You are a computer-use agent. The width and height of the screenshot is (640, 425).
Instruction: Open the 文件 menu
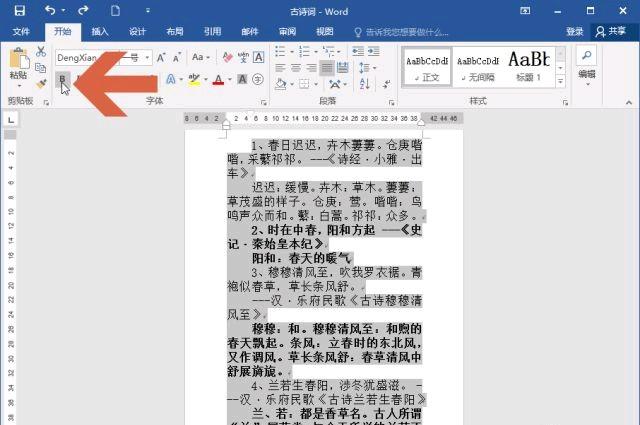[21, 31]
